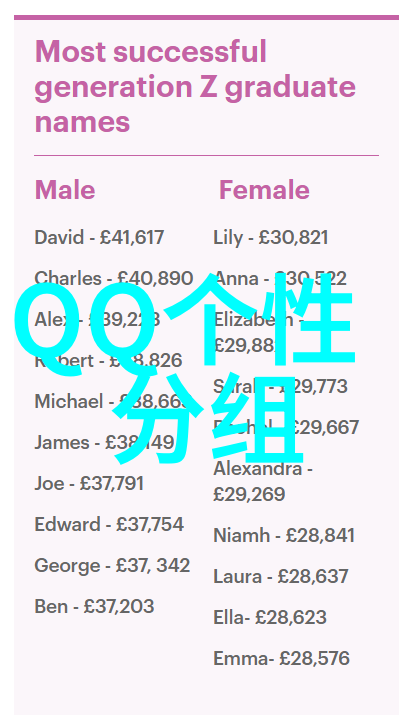
Task: Click the Niamh - £28,841 entry
Action: coord(284,535)
